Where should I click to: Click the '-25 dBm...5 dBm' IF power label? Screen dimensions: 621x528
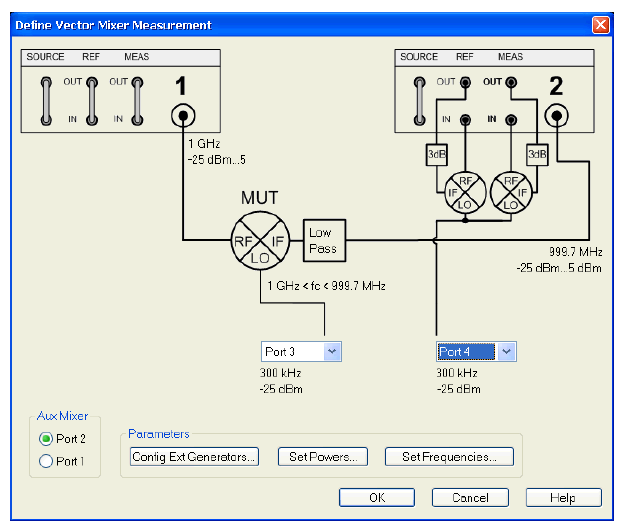[x=559, y=268]
